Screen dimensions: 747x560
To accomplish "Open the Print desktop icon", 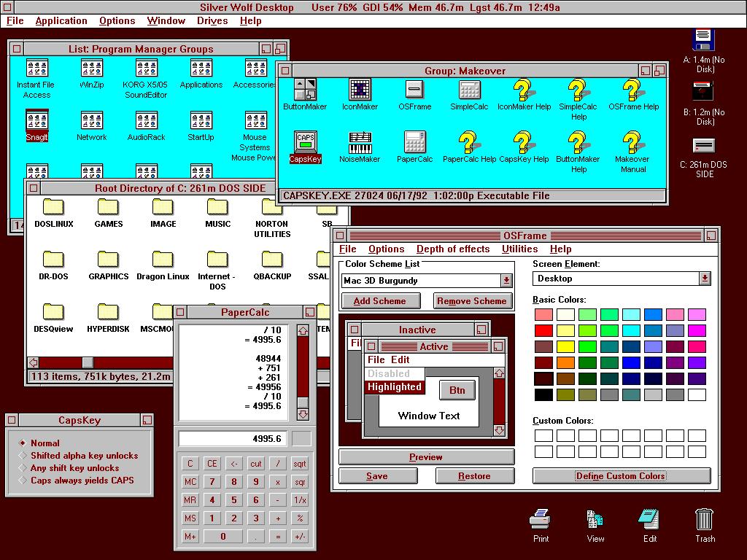I will pos(541,519).
